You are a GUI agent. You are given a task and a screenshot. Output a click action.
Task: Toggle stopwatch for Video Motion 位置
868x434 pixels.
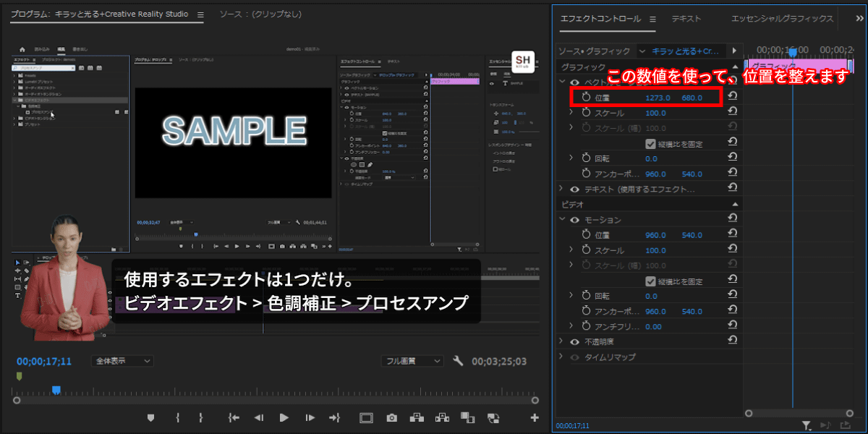pos(587,235)
